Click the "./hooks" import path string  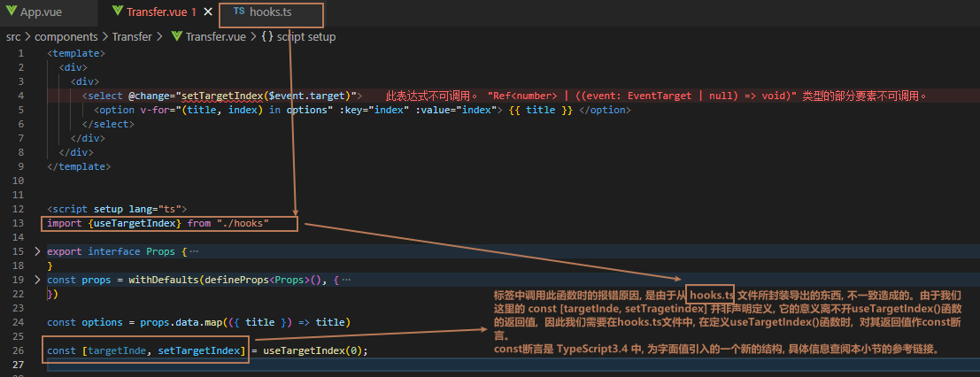coord(242,223)
